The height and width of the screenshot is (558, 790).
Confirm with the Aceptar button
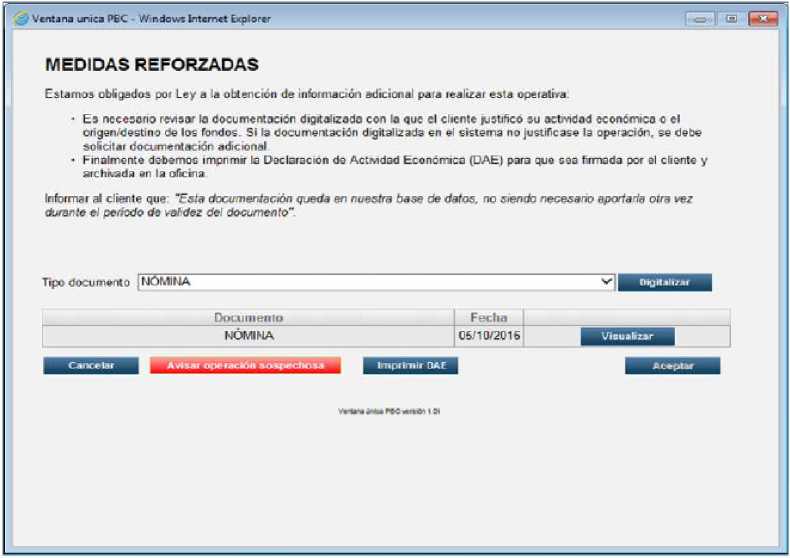click(x=672, y=366)
